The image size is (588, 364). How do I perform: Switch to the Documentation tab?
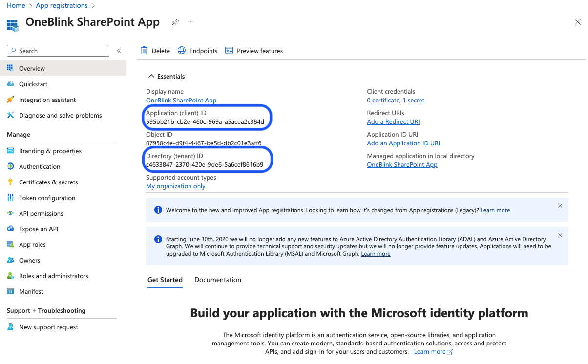point(218,280)
